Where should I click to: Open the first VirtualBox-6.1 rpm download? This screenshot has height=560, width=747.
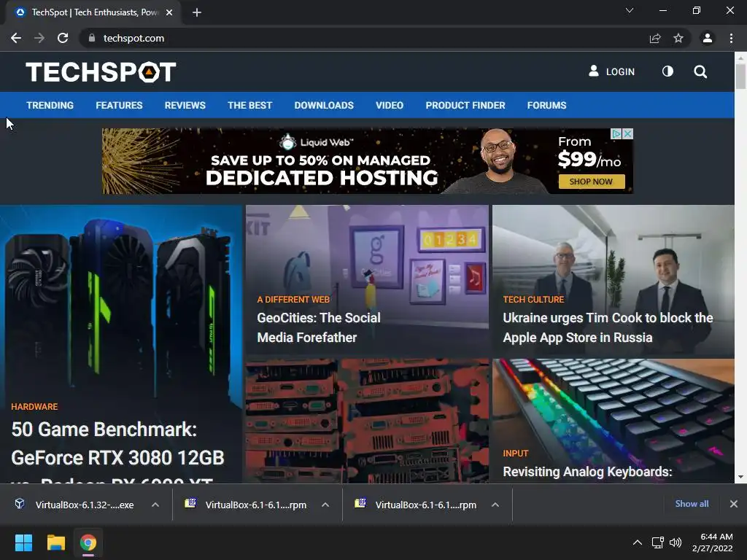pyautogui.click(x=247, y=505)
